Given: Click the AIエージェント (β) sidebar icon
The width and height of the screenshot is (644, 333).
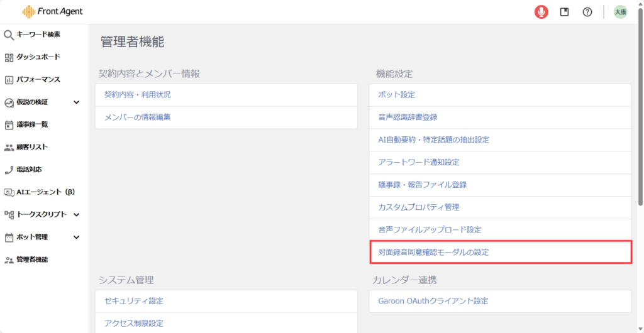Looking at the screenshot, I should point(9,192).
